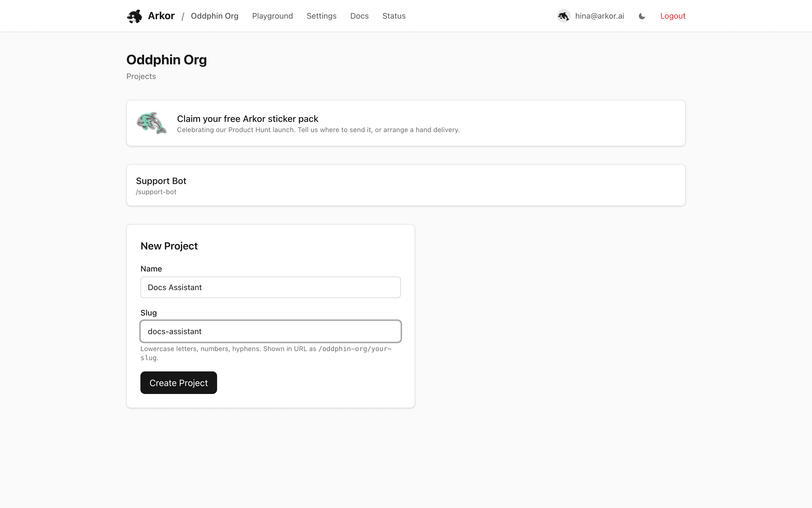Click the New Project heading
This screenshot has height=508, width=812.
pos(169,246)
